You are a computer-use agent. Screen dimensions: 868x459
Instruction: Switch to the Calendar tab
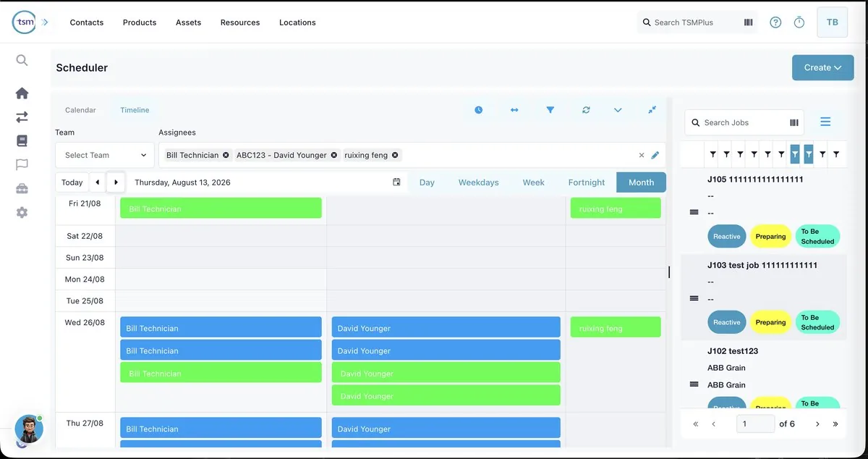point(80,110)
